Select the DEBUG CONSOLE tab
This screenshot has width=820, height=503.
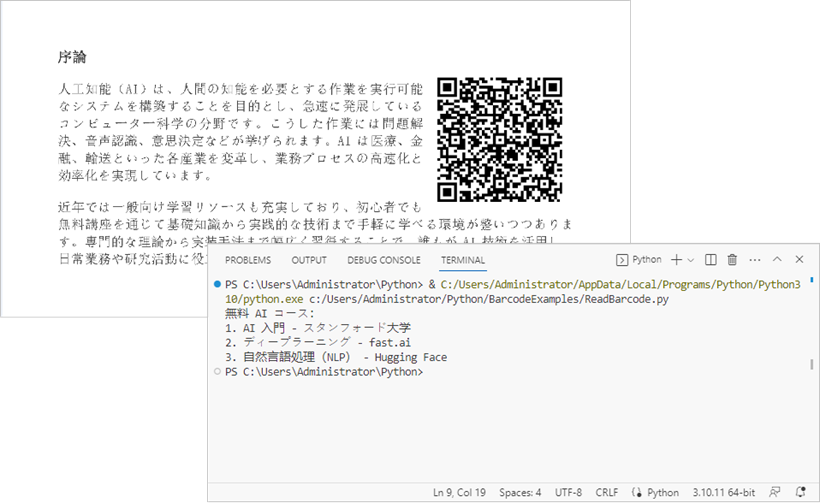[x=384, y=260]
